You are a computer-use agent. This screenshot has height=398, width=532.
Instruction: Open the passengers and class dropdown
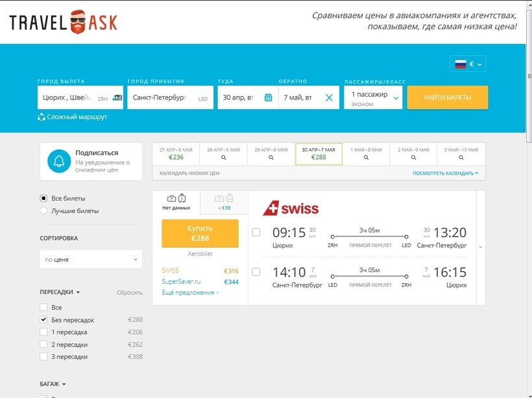click(373, 98)
